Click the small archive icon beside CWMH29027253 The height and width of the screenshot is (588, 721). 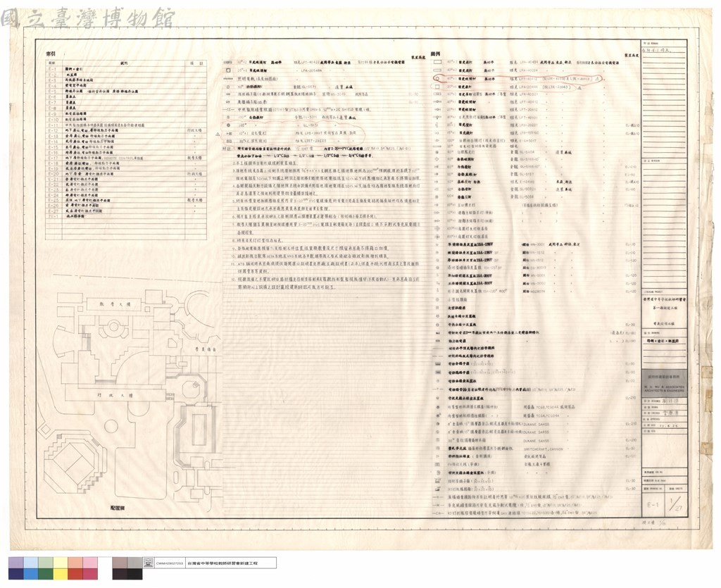149,563
